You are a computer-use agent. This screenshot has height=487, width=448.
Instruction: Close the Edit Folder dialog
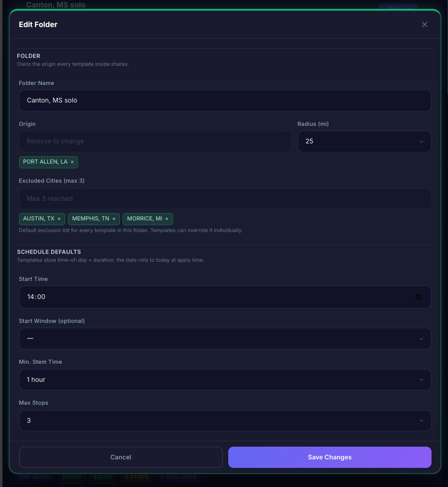[x=425, y=24]
